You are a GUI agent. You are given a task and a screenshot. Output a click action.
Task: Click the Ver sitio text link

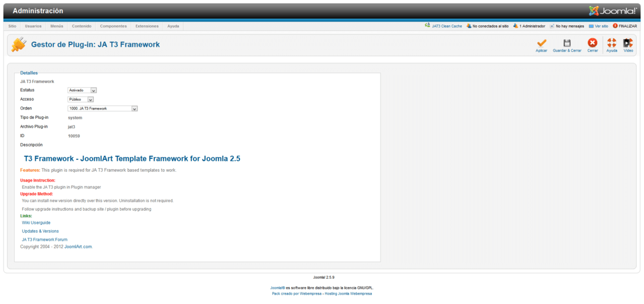pyautogui.click(x=602, y=26)
